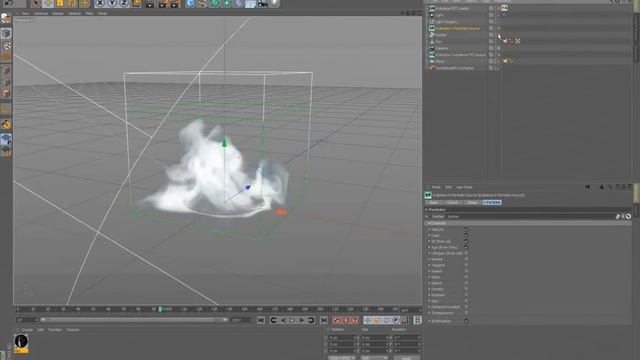640x360 pixels.
Task: Switch to Model mode cube icon
Action: pyautogui.click(x=6, y=33)
